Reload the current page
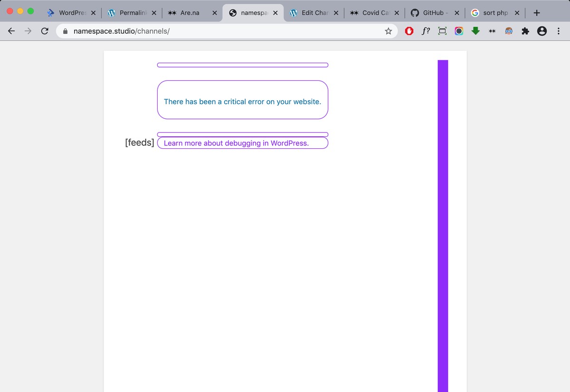The width and height of the screenshot is (570, 392). (45, 31)
